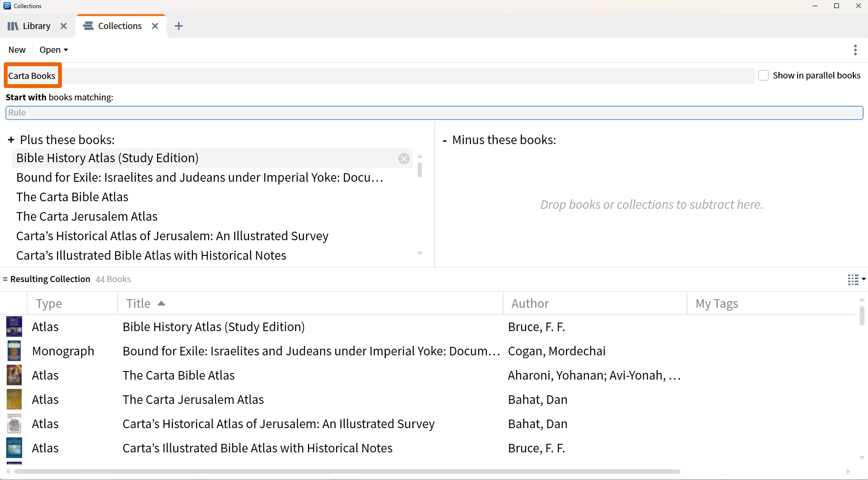Remove Bible History Atlas from plus list

click(404, 159)
